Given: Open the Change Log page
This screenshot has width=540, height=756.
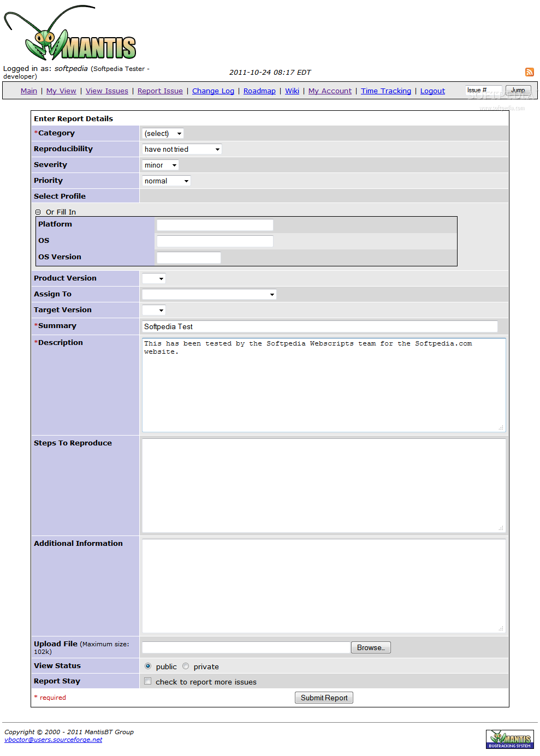Looking at the screenshot, I should pos(213,91).
